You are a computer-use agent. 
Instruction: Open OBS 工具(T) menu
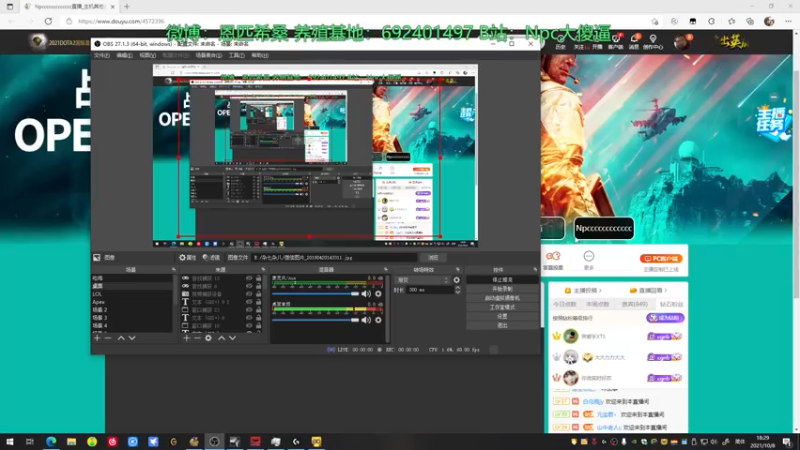coord(237,55)
